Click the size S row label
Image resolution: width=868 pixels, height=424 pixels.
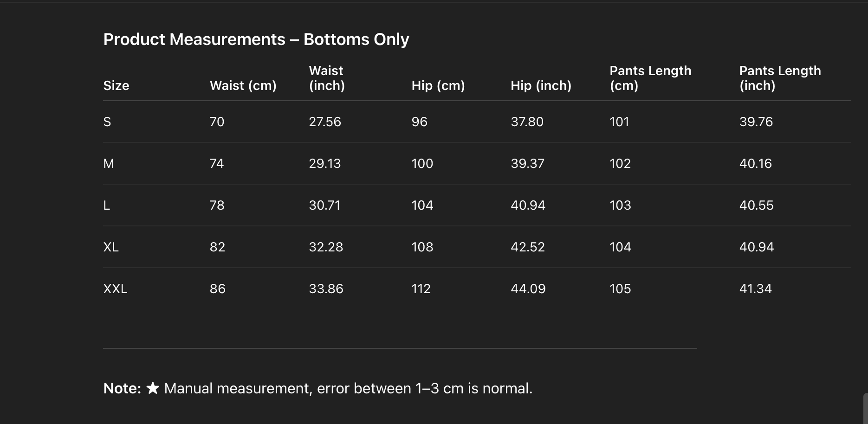[x=107, y=122]
